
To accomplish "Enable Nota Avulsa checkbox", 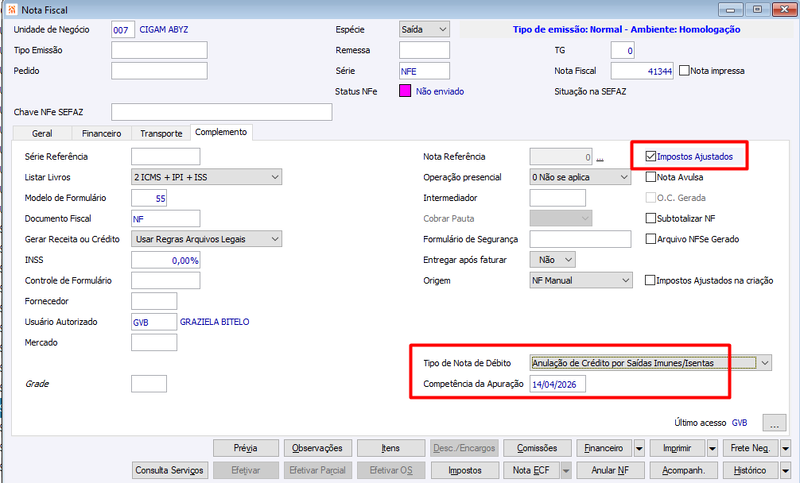I will click(651, 177).
